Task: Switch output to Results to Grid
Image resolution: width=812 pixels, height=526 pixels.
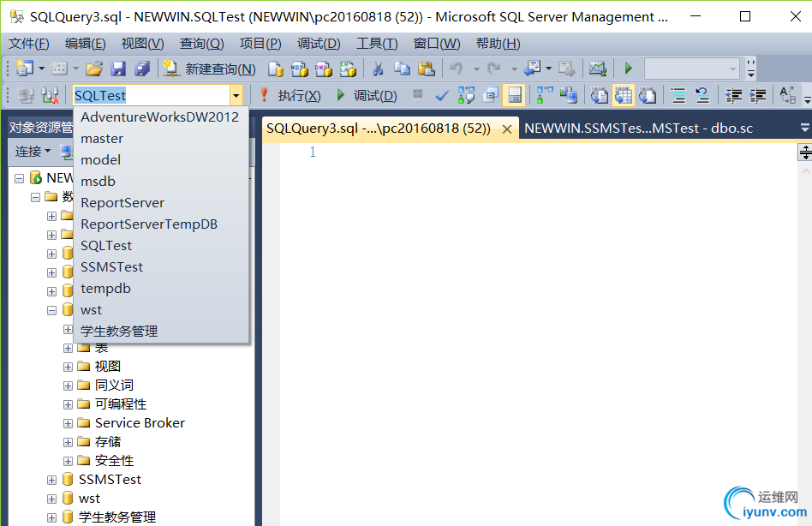Action: click(624, 95)
